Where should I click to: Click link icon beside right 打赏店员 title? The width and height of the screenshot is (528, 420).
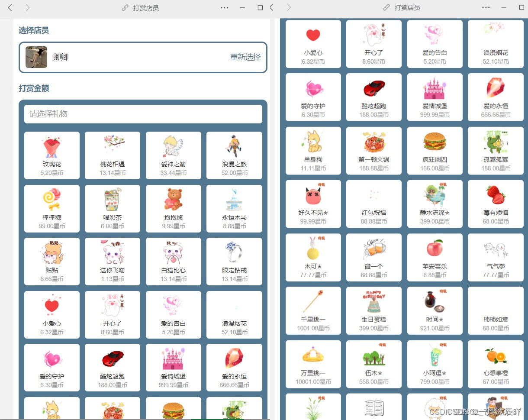pos(386,8)
